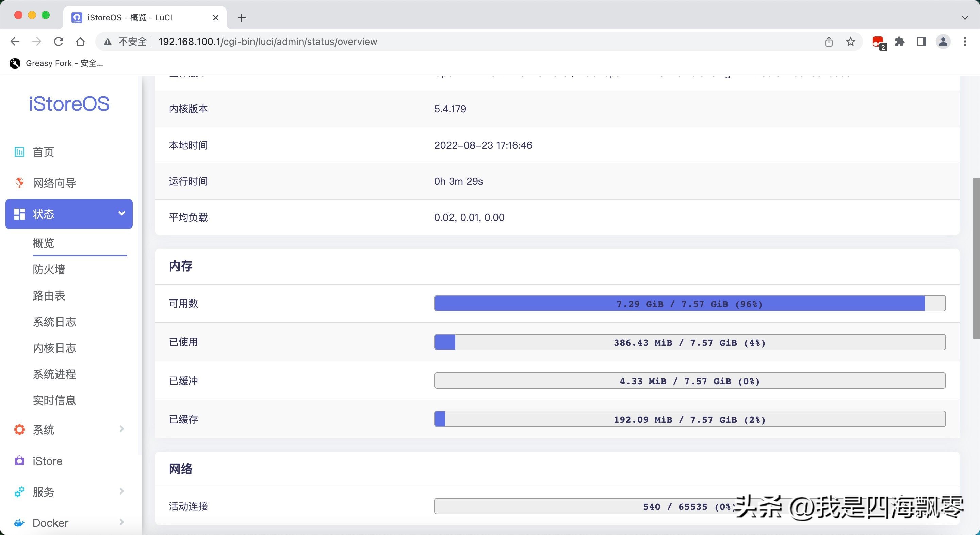Click the 可用数 memory progress bar

690,304
